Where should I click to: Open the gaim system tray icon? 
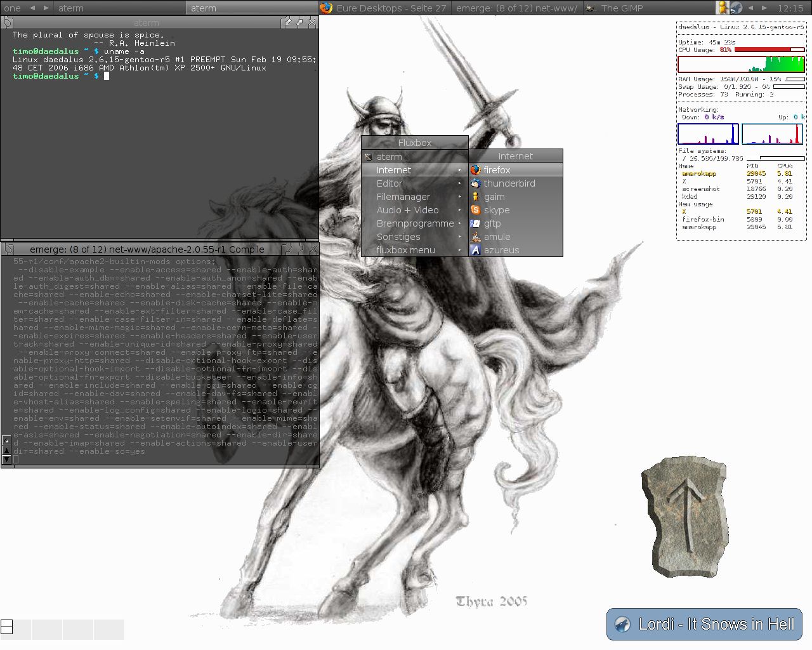(722, 8)
